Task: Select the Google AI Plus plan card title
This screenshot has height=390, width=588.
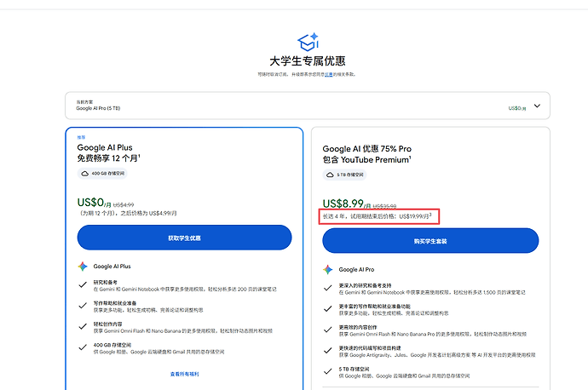Action: [x=105, y=147]
